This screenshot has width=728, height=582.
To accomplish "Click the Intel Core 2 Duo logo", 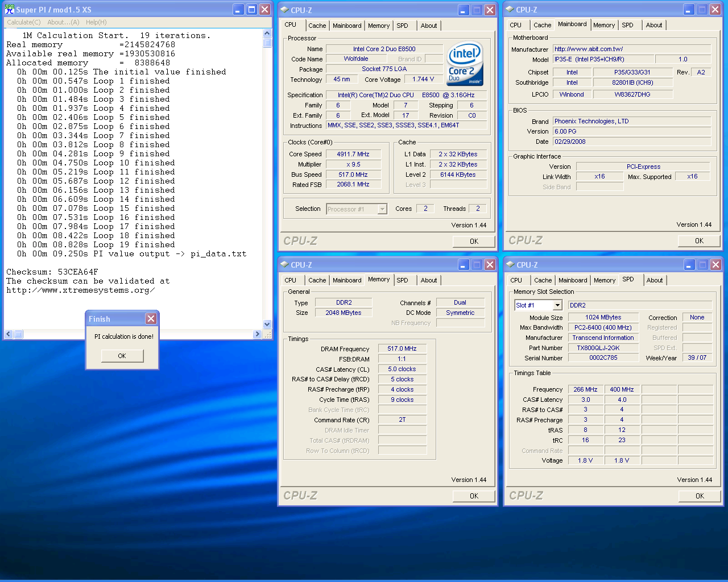I will point(465,64).
